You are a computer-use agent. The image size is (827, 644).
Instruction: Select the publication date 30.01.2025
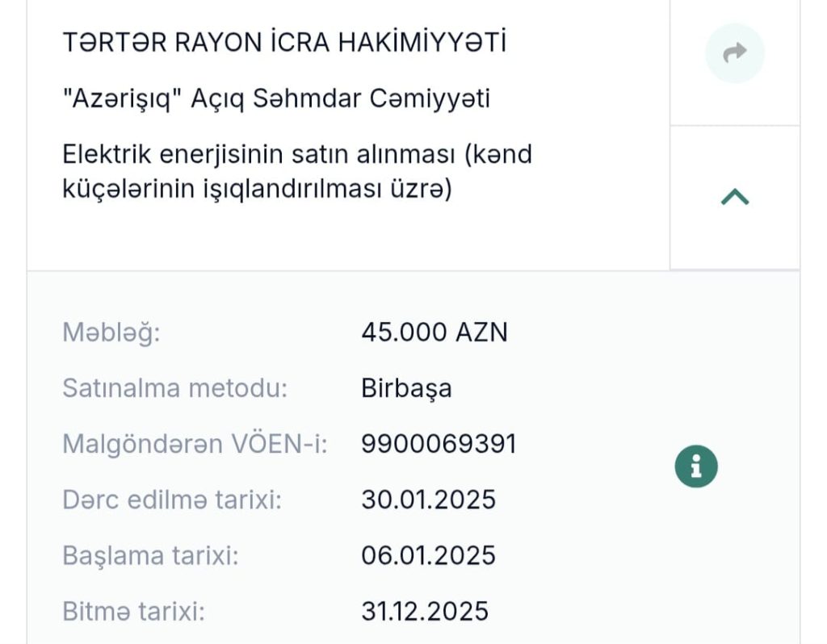point(428,500)
